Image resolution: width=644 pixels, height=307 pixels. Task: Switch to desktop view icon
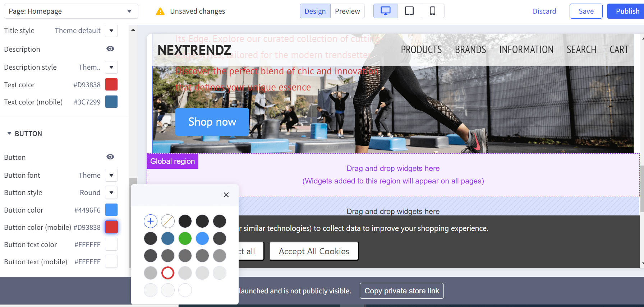pos(385,11)
